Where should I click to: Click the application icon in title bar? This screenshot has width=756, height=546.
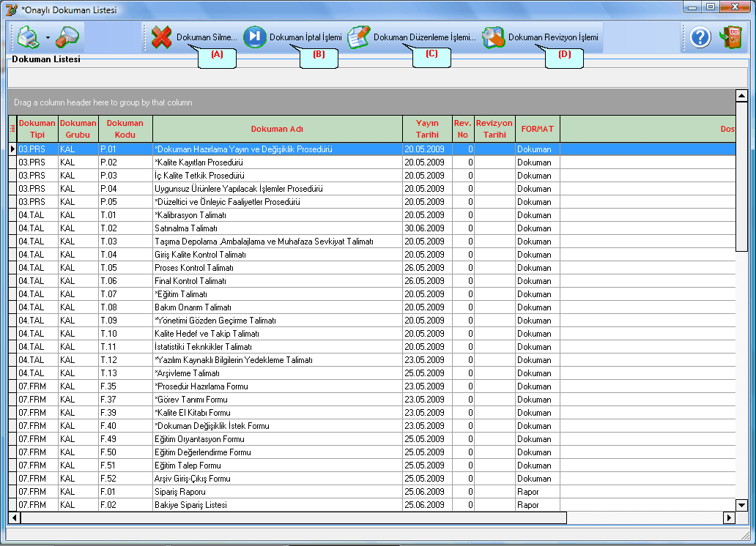click(x=12, y=10)
